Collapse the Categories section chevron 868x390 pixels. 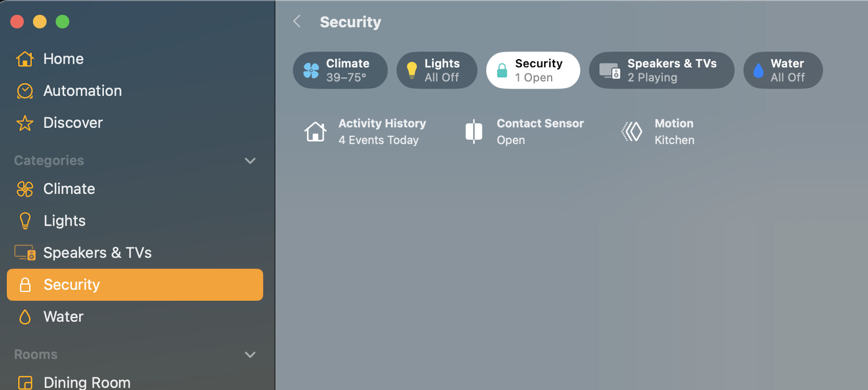coord(250,161)
